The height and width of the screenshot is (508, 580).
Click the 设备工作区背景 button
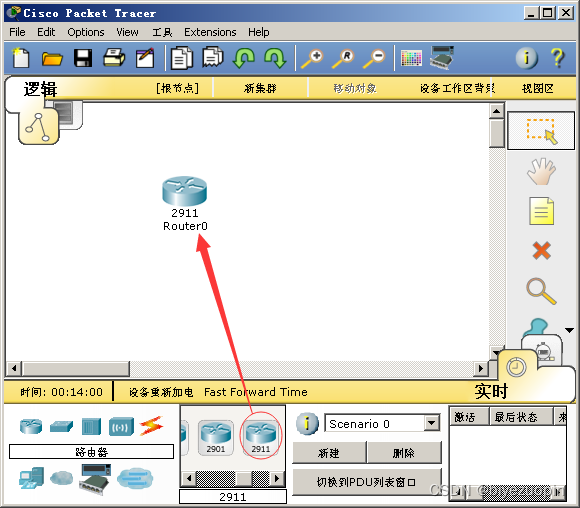[x=457, y=88]
